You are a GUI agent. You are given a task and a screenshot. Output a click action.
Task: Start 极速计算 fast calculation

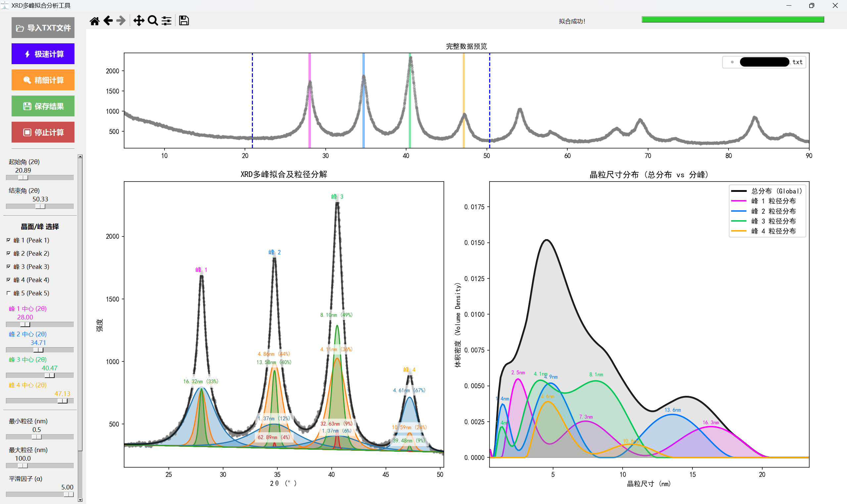point(43,54)
